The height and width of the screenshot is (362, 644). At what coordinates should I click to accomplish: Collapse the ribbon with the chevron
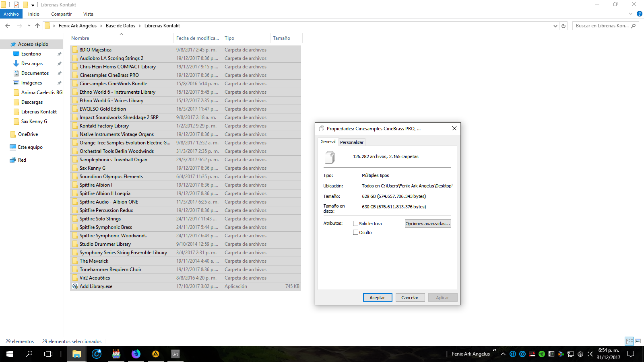pos(631,14)
